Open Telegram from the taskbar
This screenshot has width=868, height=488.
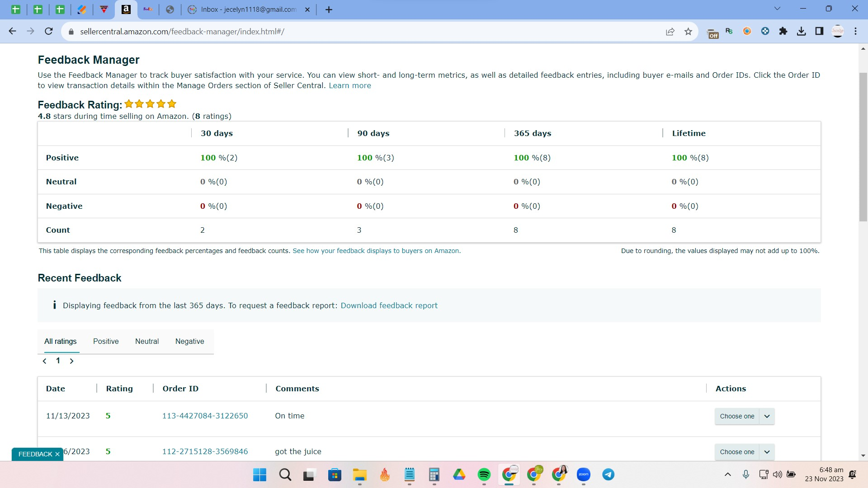coord(609,474)
